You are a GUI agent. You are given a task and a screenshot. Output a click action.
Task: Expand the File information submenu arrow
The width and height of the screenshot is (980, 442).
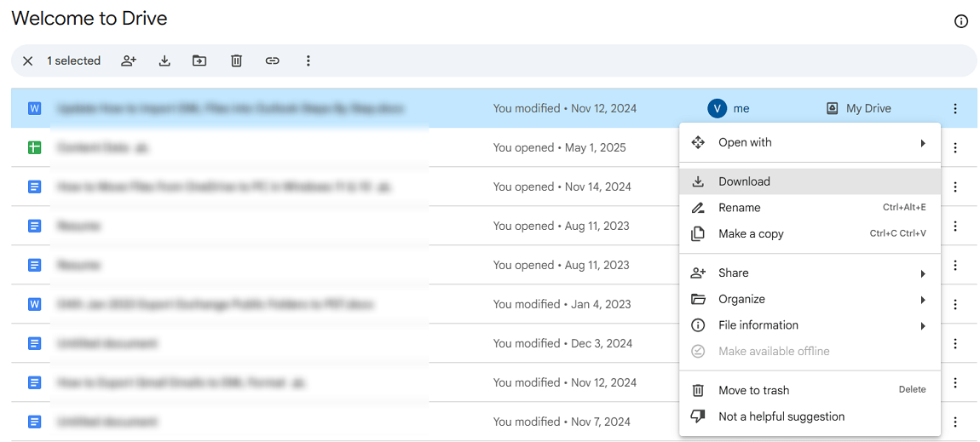coord(923,326)
